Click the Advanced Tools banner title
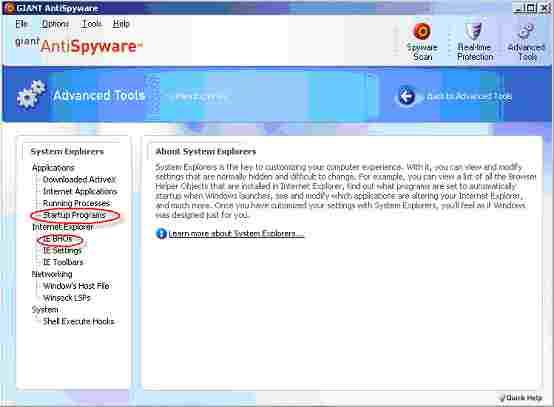 [99, 95]
